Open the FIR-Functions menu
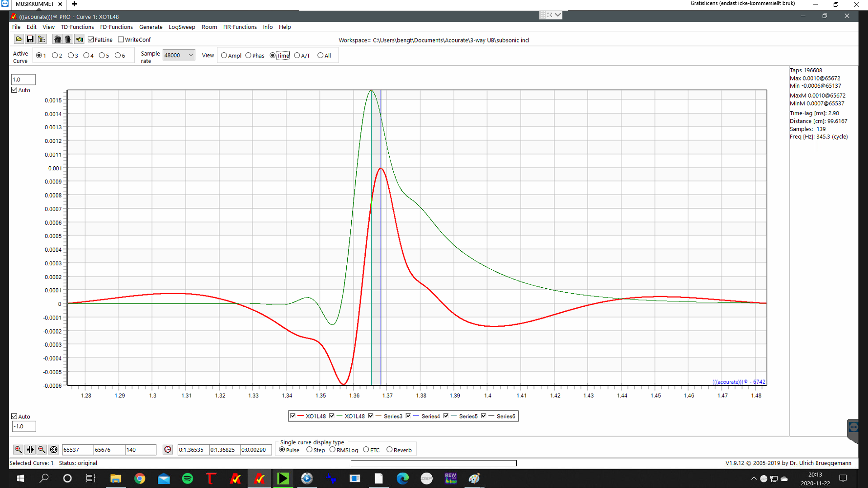 240,27
